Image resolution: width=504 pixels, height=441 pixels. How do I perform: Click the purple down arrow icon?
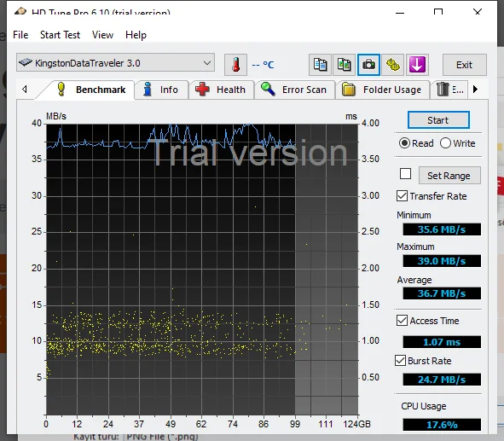coord(417,65)
